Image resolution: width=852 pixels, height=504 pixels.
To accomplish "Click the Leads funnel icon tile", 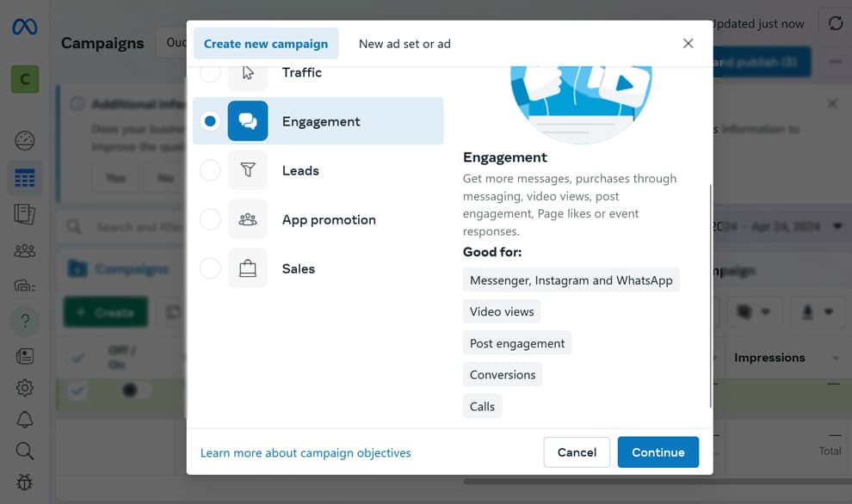I will 248,170.
